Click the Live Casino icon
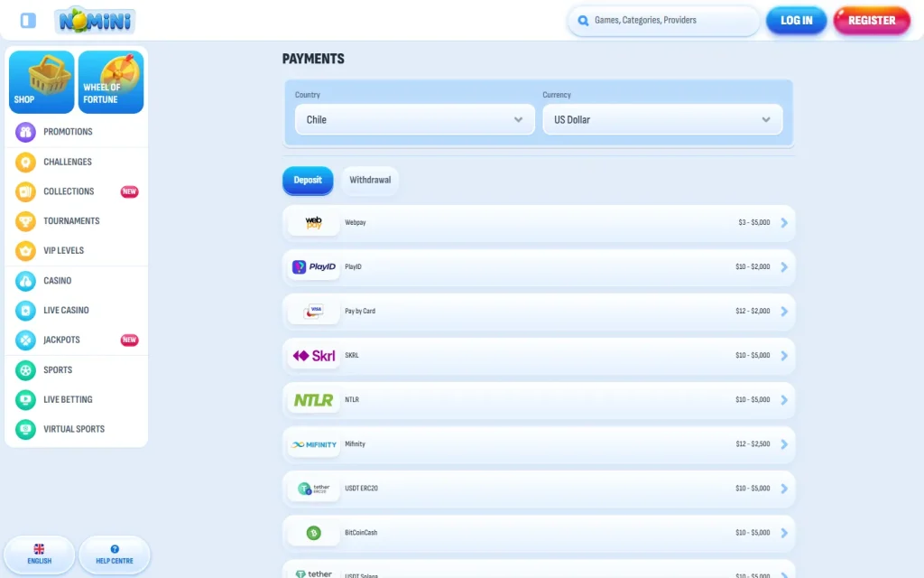Screen dimensions: 924x578 (x=25, y=311)
